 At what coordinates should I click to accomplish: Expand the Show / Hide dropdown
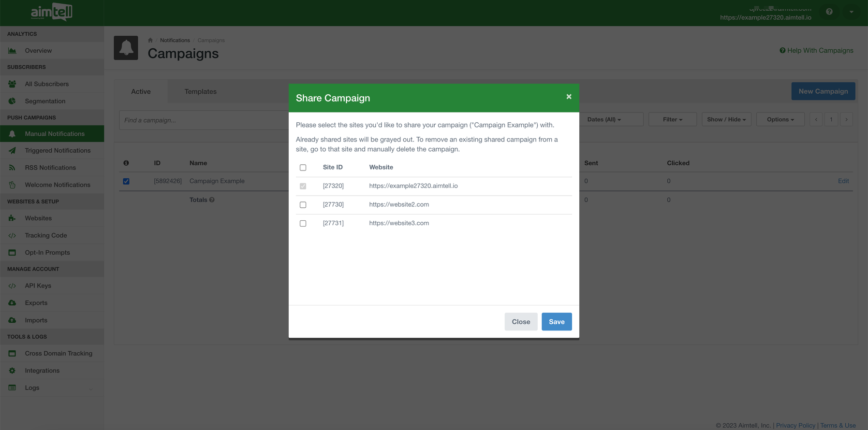pos(726,119)
